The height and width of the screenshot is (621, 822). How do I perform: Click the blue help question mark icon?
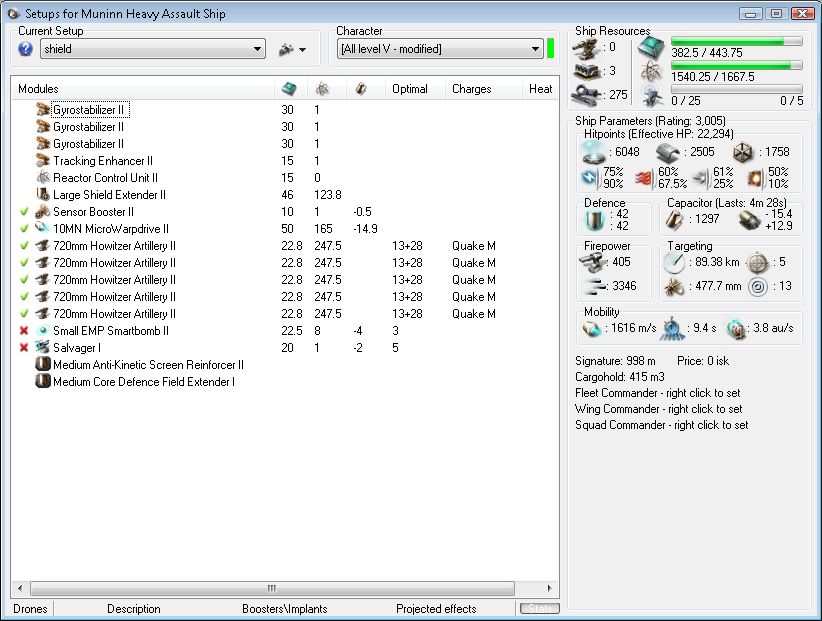(25, 49)
